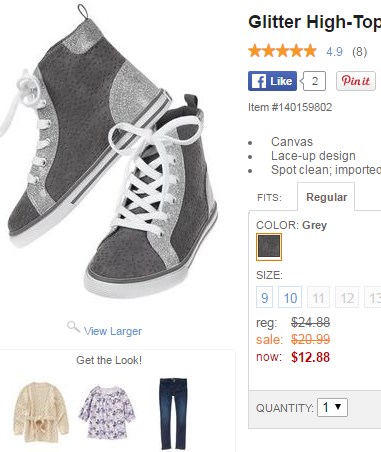Image resolution: width=381 pixels, height=452 pixels.
Task: Click the cream knit cardigan thumbnail
Action: click(x=41, y=413)
